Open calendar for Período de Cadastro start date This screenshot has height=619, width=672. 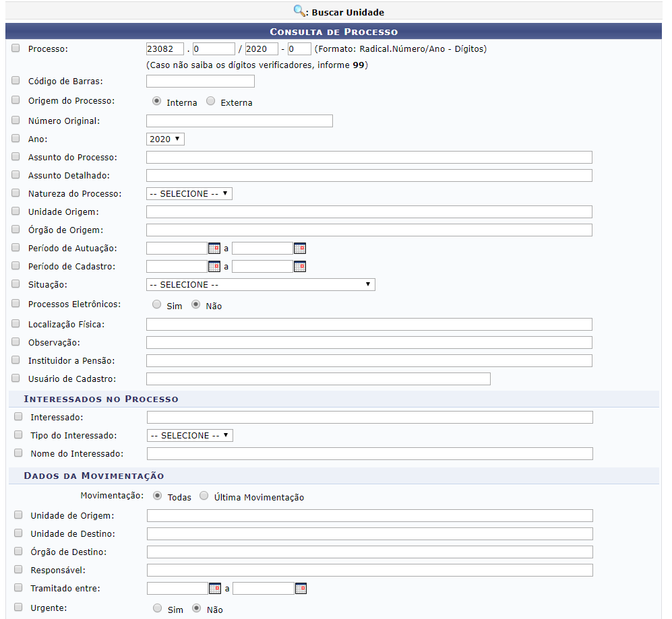tap(214, 266)
